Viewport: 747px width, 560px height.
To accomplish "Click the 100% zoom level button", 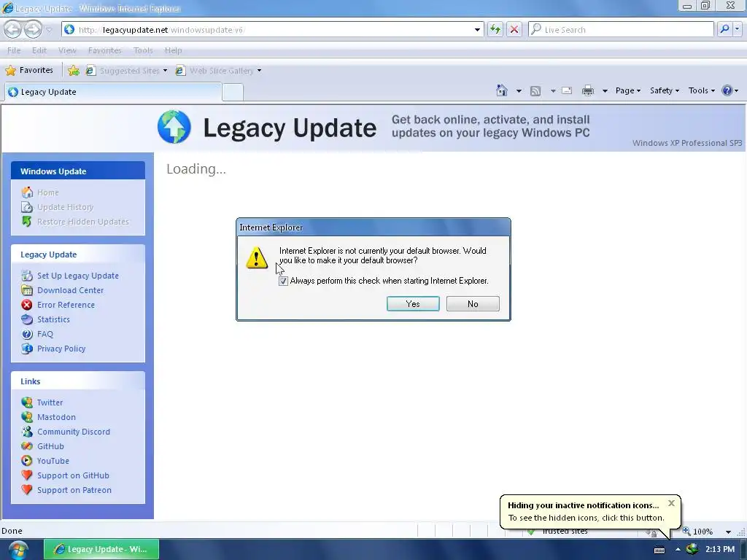I will point(698,532).
